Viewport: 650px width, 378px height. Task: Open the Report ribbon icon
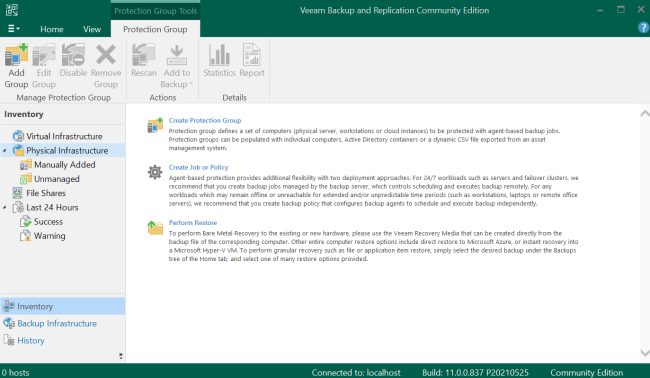252,55
